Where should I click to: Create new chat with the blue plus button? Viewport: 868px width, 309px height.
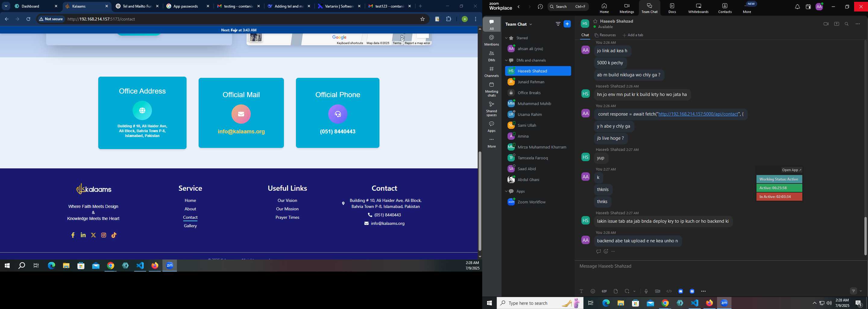(x=568, y=24)
